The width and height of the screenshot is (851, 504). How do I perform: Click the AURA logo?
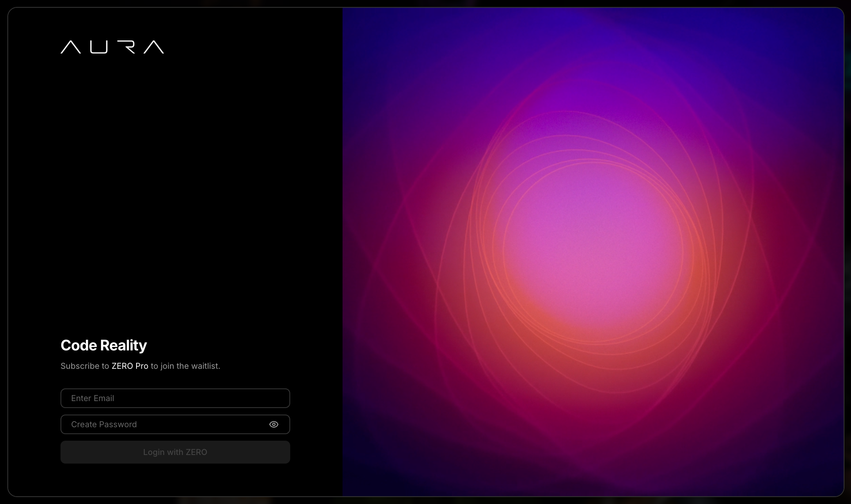[112, 47]
